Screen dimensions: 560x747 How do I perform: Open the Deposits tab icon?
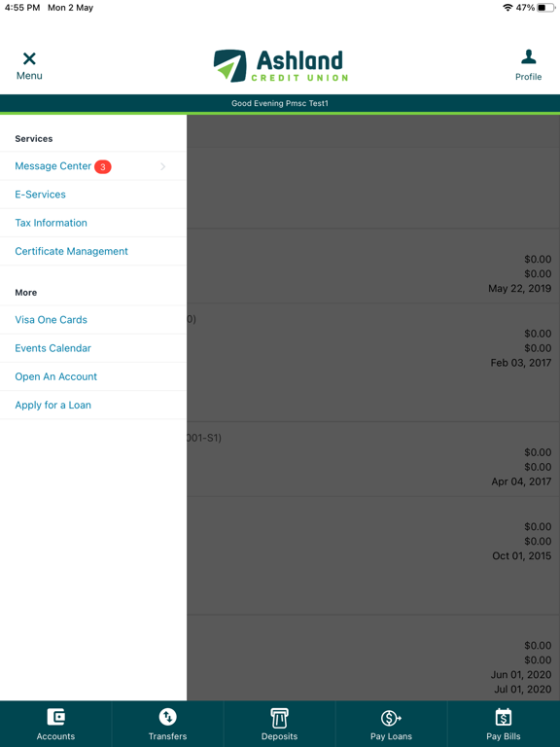tap(280, 718)
